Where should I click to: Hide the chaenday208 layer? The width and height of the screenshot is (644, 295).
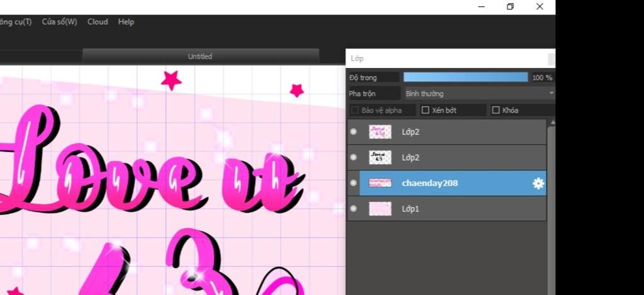353,183
